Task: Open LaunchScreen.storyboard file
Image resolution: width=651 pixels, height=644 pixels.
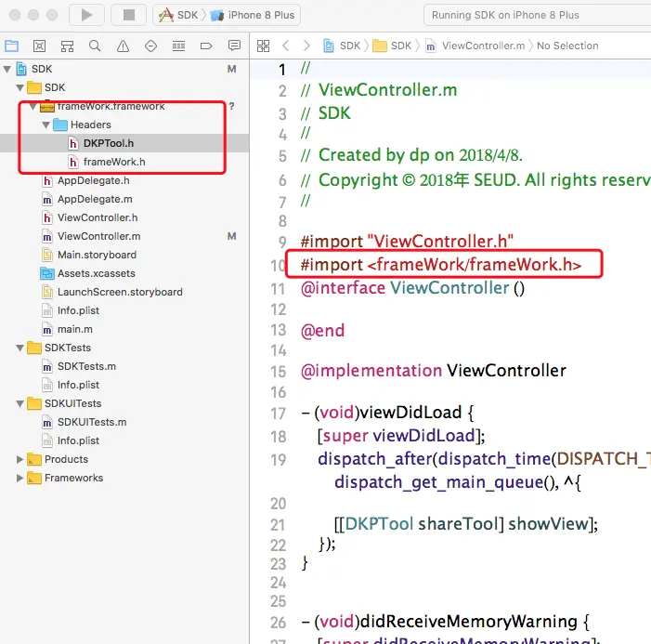Action: tap(120, 292)
